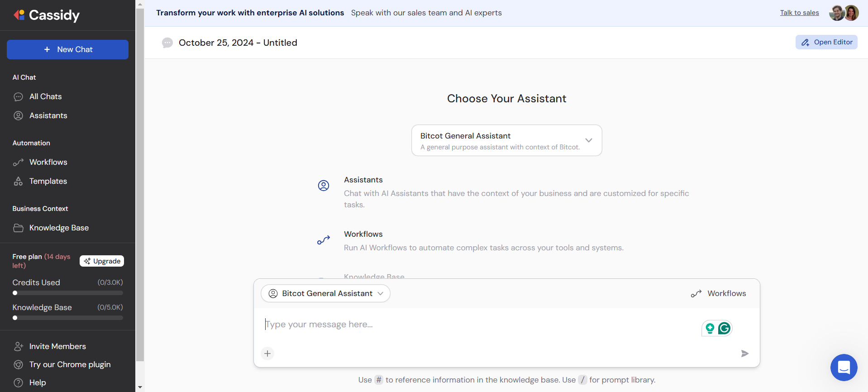Open Workflows under Automation
Screen dimensions: 868x392
point(48,162)
